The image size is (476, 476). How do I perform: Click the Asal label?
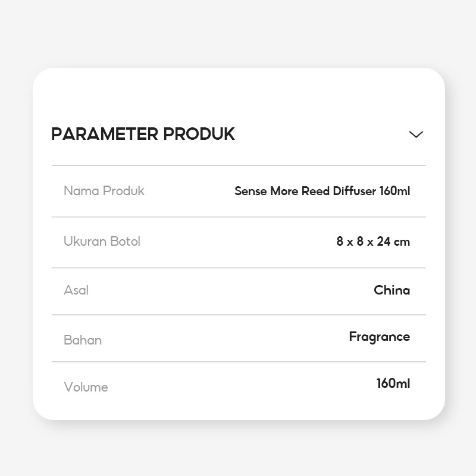coord(76,290)
